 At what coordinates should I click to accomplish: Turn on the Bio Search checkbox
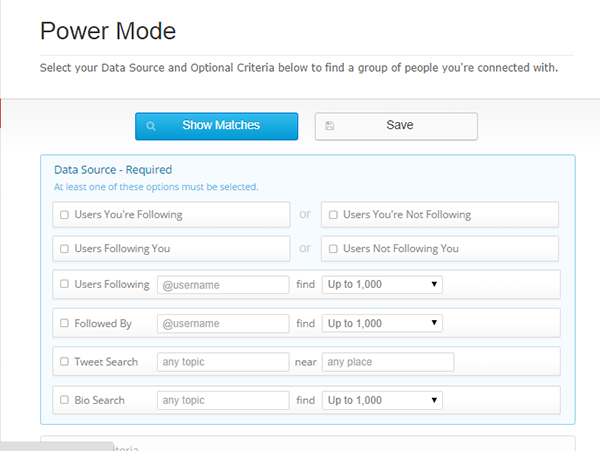[65, 401]
